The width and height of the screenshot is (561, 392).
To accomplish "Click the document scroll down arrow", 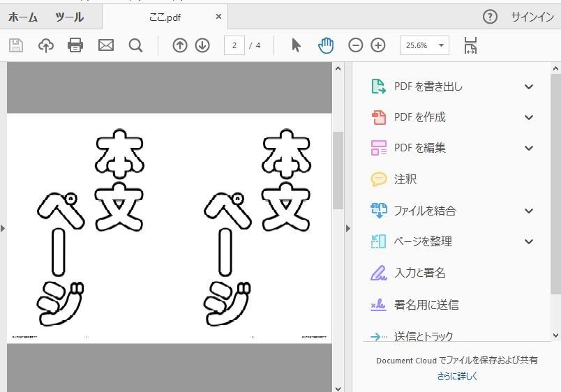I will point(338,388).
